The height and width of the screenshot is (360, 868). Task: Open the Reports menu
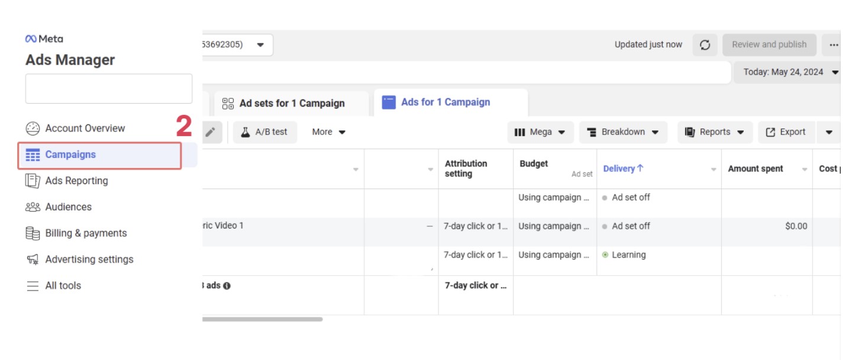coord(715,131)
